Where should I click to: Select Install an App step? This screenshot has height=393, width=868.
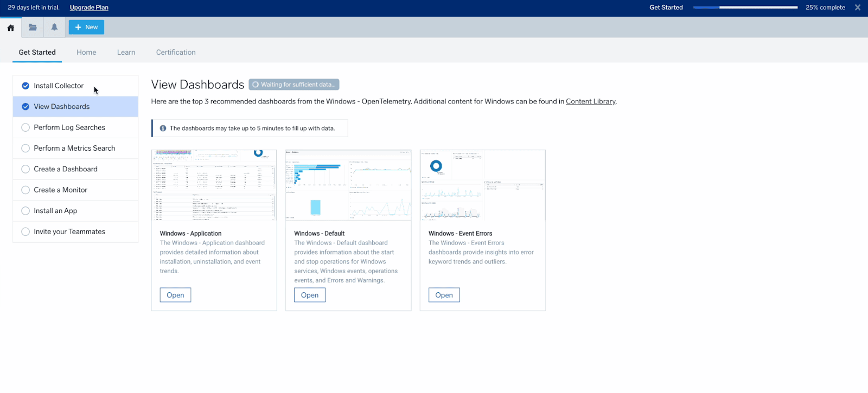click(75, 211)
